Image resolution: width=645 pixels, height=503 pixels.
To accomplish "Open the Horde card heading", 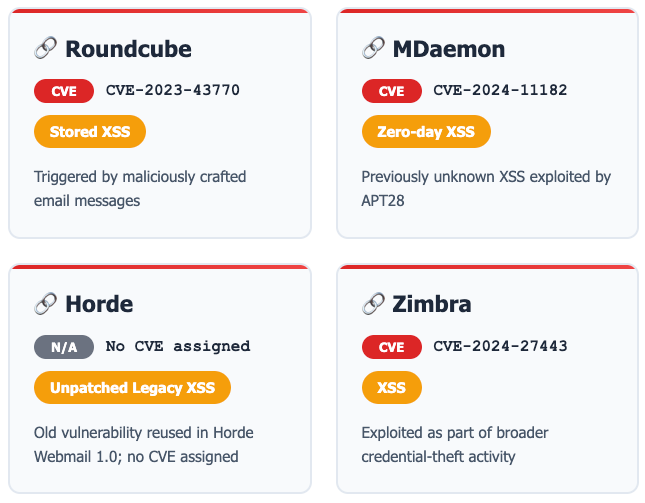I will coord(99,304).
